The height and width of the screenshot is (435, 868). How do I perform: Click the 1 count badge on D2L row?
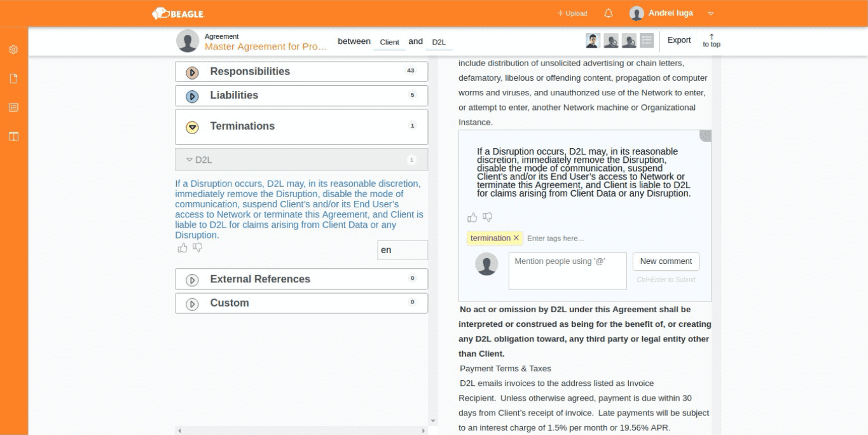click(411, 160)
